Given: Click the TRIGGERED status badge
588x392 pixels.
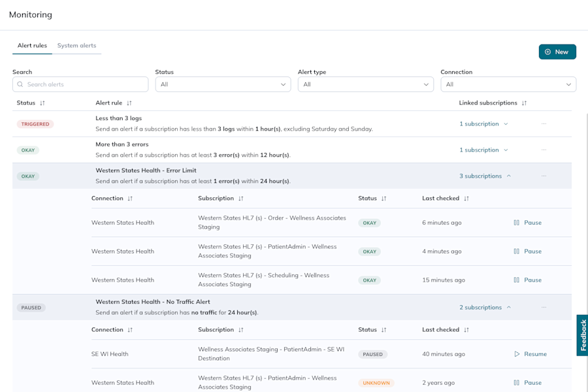Looking at the screenshot, I should point(35,124).
